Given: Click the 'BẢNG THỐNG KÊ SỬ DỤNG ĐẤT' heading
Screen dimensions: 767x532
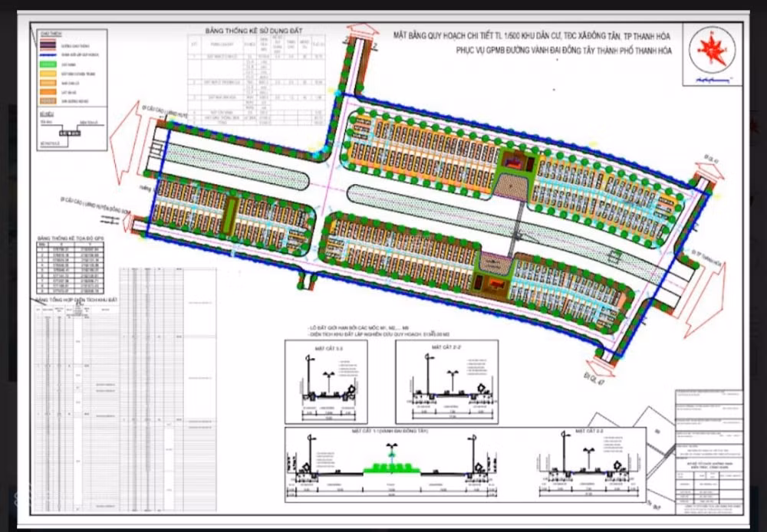Looking at the screenshot, I should pyautogui.click(x=254, y=31).
